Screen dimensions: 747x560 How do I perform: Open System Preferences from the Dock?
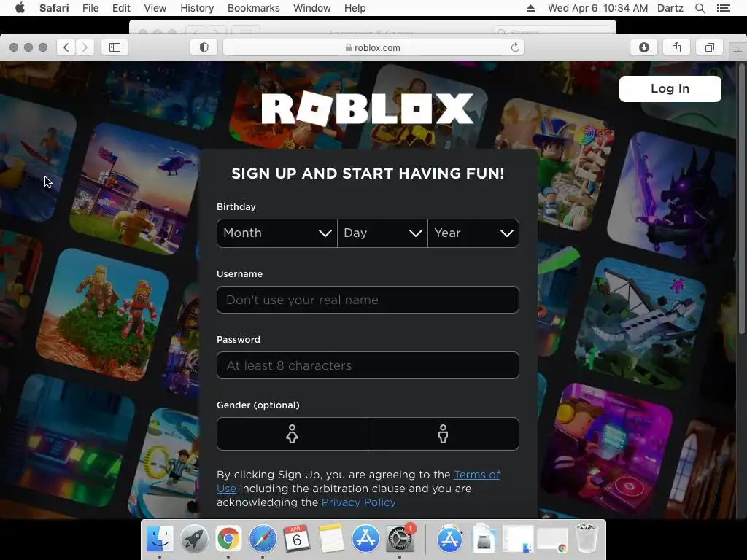400,539
